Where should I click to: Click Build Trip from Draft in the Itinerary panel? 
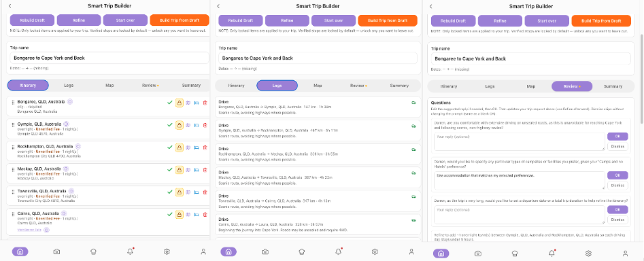click(180, 20)
